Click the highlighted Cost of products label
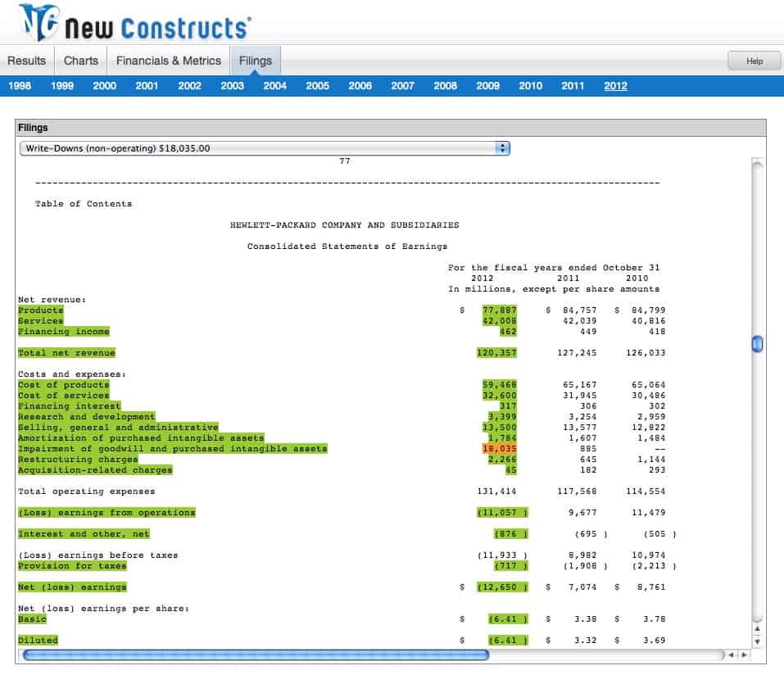Screen dimensions: 784x693 point(64,385)
